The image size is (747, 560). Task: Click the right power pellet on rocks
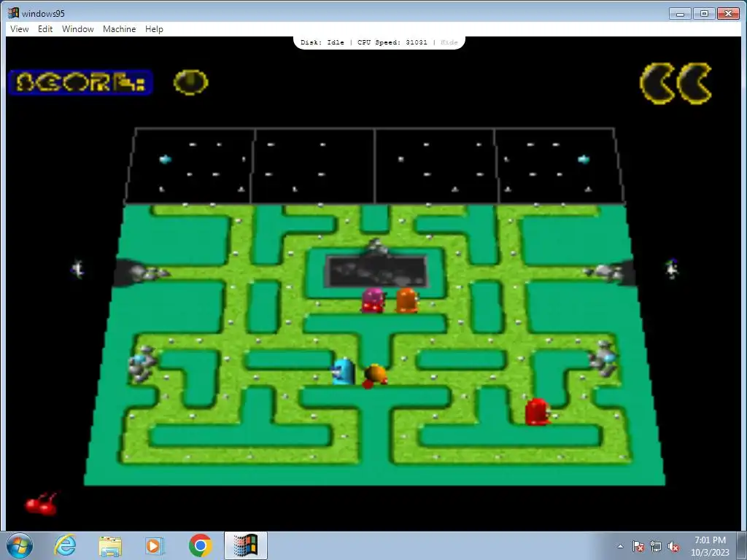(x=609, y=357)
